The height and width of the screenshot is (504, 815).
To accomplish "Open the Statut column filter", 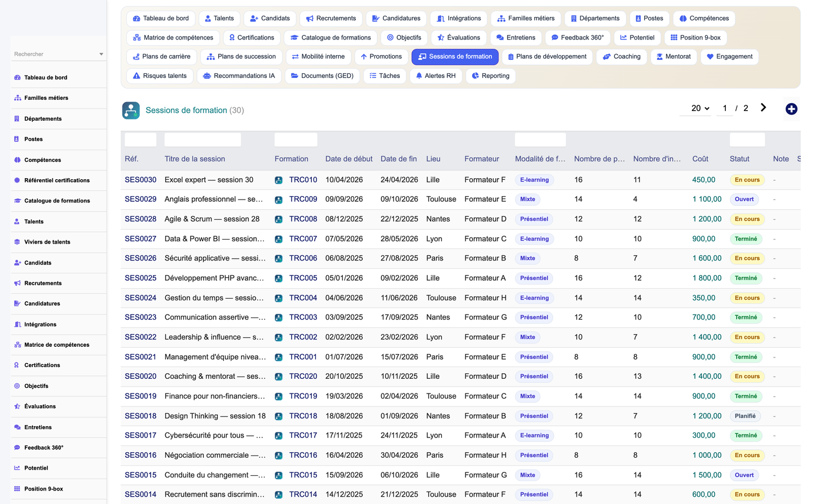I will (747, 140).
